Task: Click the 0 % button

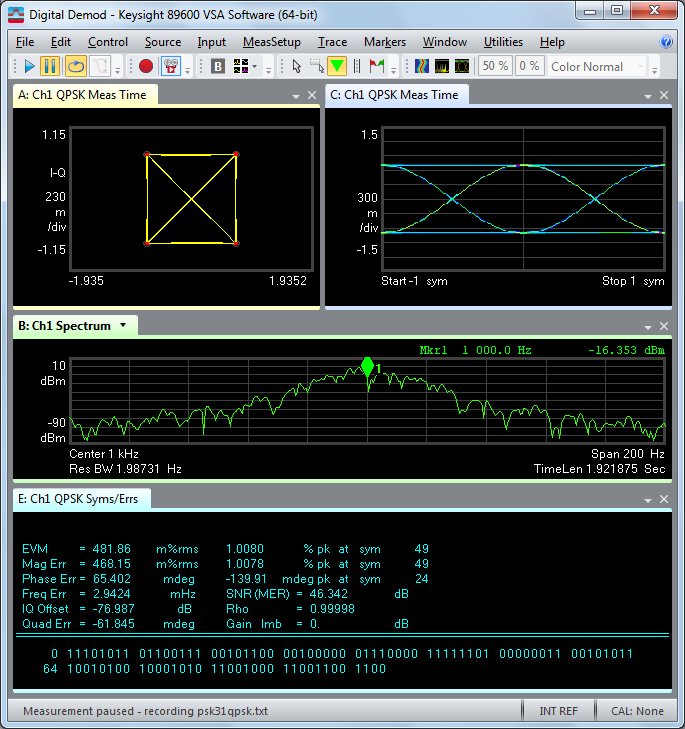Action: pyautogui.click(x=529, y=67)
